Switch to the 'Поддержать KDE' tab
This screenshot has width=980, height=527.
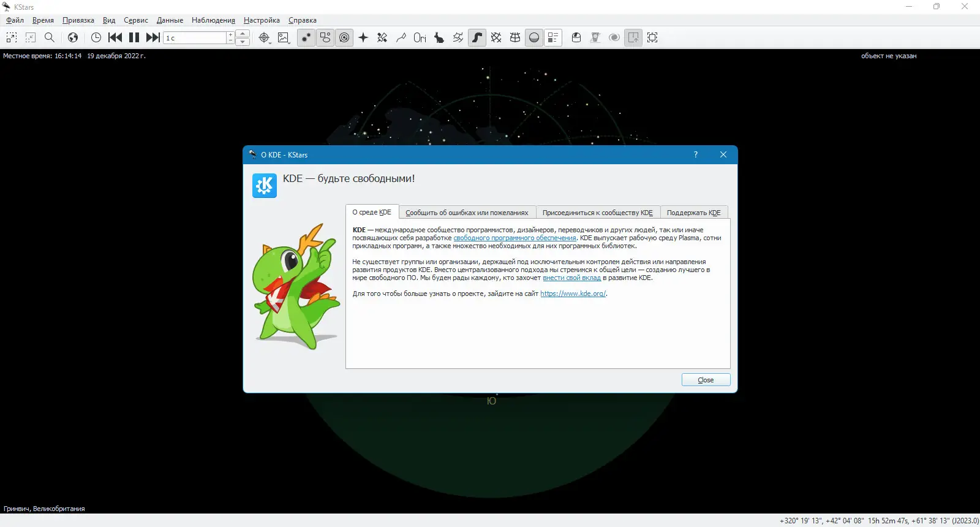(x=694, y=213)
